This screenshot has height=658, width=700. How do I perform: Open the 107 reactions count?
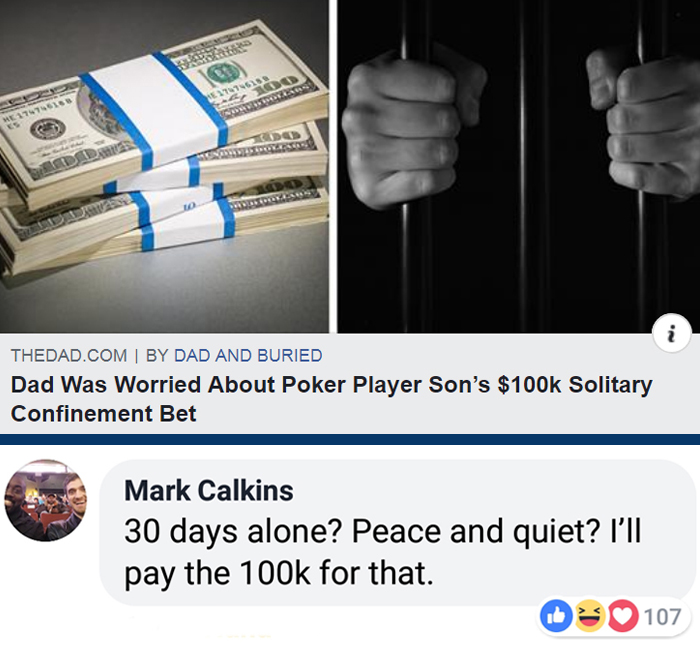pyautogui.click(x=662, y=616)
